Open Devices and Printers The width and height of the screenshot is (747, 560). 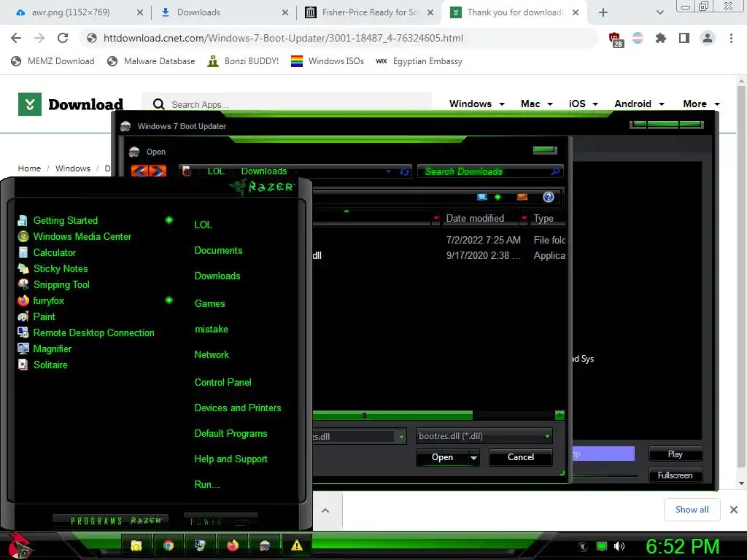pyautogui.click(x=237, y=408)
